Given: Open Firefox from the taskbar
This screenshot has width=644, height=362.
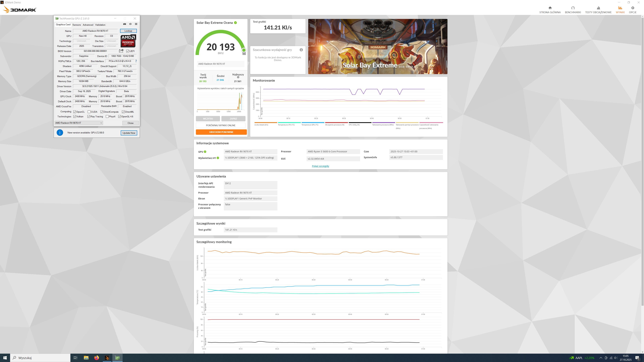Looking at the screenshot, I should pyautogui.click(x=96, y=358).
